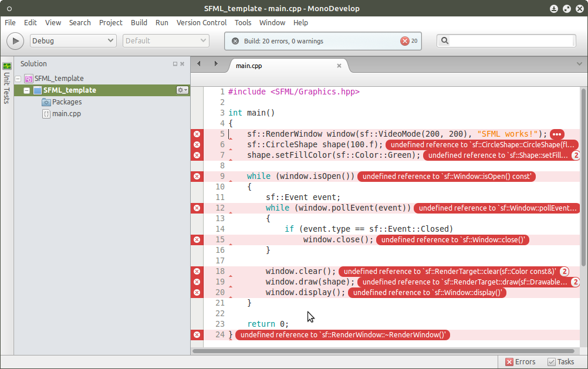Open the Tools menu
The image size is (588, 369).
243,22
